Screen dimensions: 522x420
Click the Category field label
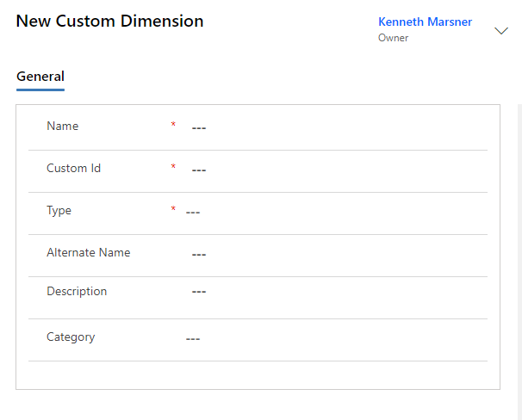pos(71,337)
